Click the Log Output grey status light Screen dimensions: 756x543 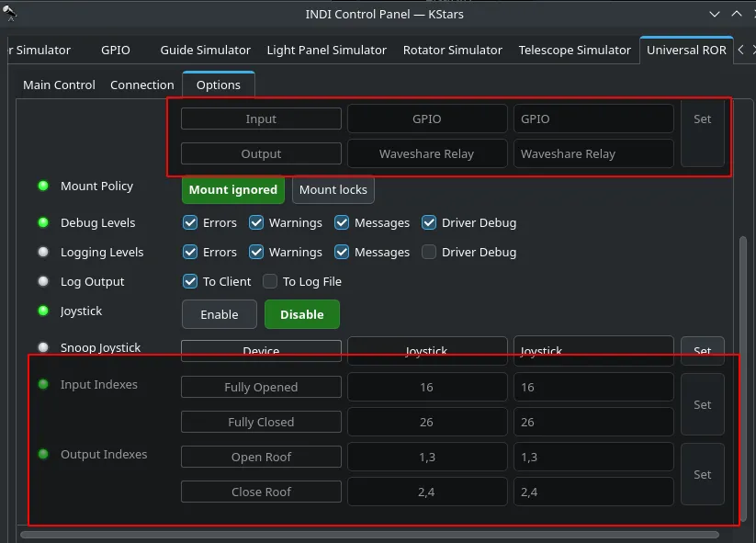[43, 281]
